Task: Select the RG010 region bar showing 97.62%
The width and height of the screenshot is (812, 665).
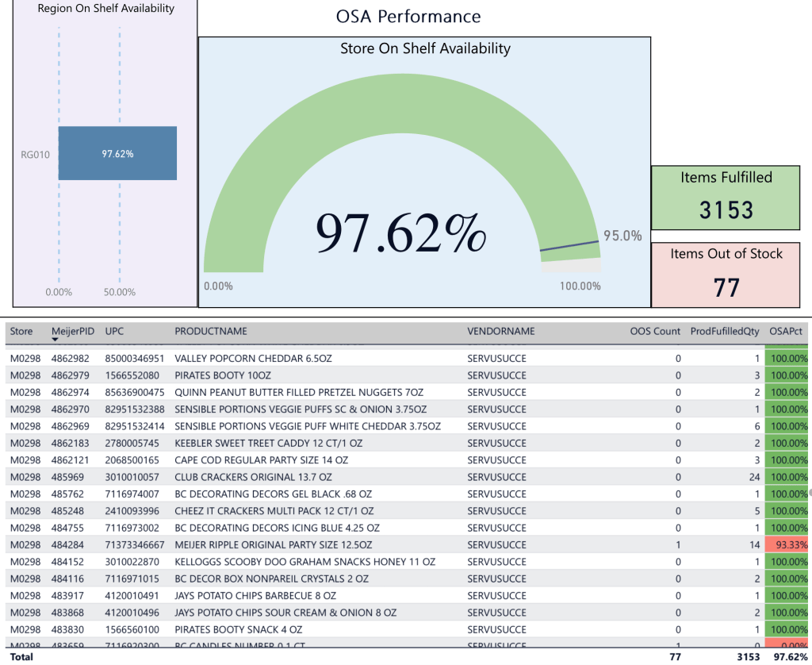Action: (117, 153)
